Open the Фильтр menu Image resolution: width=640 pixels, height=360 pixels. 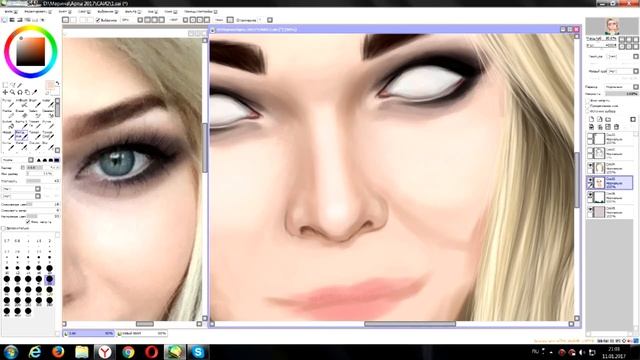click(x=132, y=12)
